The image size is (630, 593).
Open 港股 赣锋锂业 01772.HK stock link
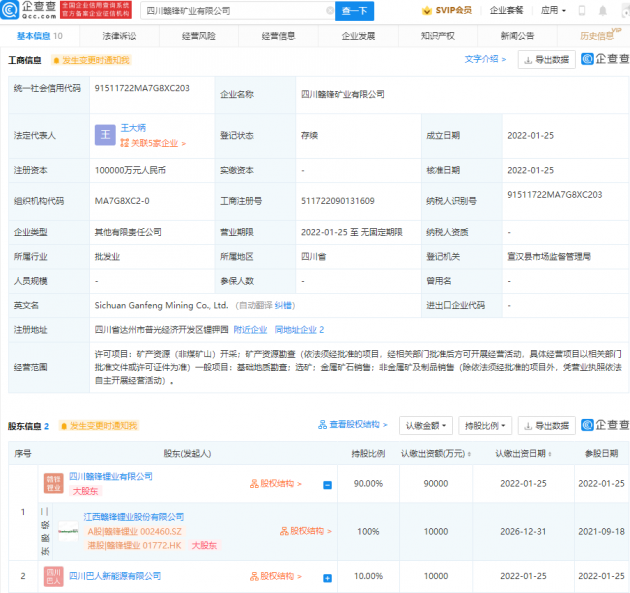[134, 545]
